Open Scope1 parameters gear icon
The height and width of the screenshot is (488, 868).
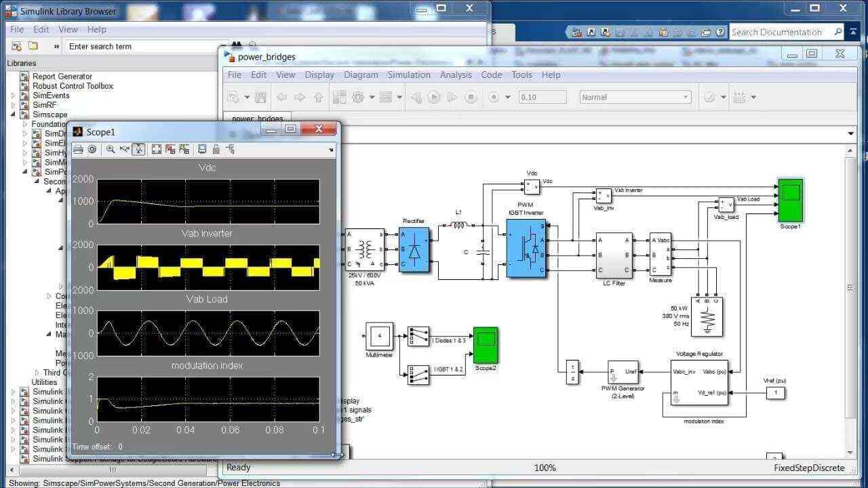tap(92, 149)
